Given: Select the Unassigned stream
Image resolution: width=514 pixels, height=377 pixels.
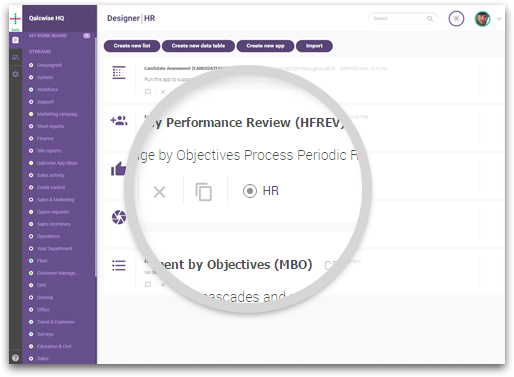Looking at the screenshot, I should [49, 65].
